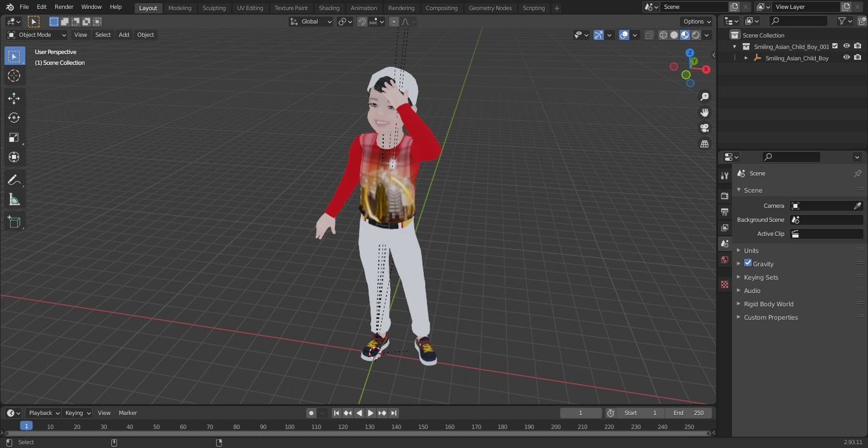This screenshot has width=868, height=448.
Task: Switch to the Sculpting workspace tab
Action: [x=214, y=8]
